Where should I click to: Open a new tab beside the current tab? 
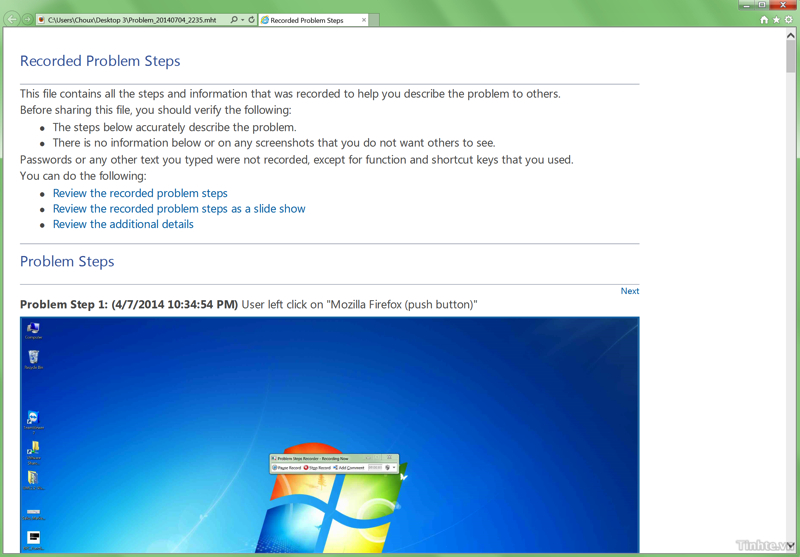tap(375, 20)
